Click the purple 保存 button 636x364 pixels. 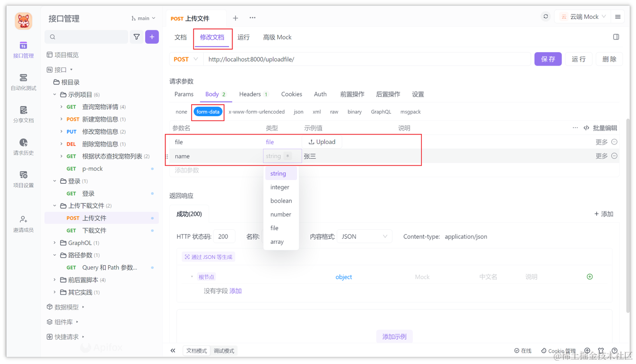point(548,59)
